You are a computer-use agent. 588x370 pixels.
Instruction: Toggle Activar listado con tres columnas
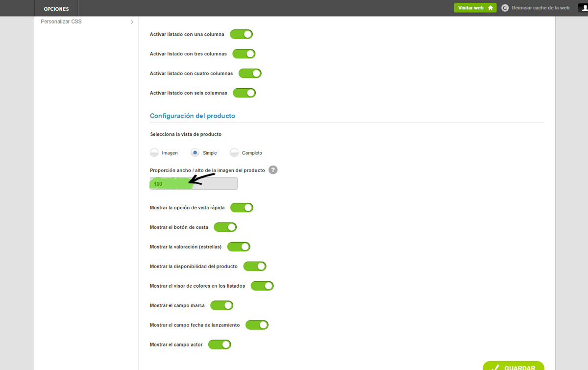[x=244, y=54]
